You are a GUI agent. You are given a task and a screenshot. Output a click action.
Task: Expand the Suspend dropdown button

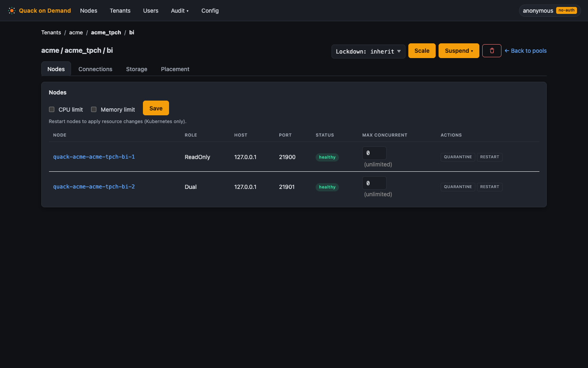(x=459, y=51)
